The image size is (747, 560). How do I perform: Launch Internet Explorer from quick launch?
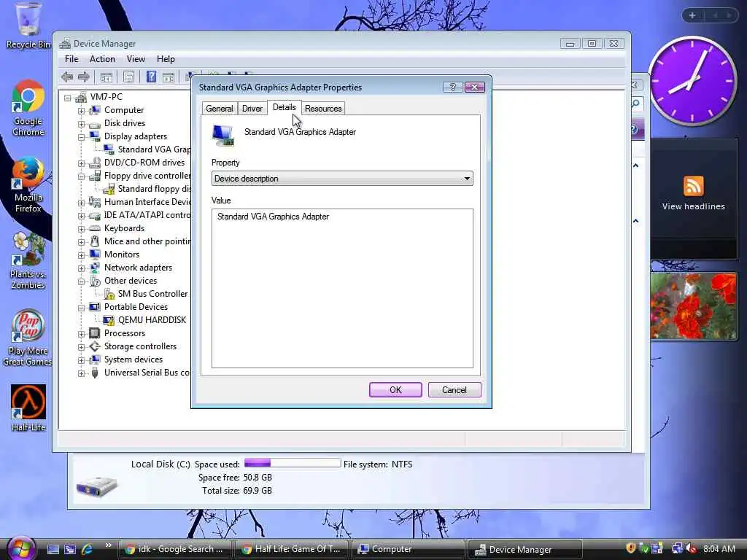point(88,549)
